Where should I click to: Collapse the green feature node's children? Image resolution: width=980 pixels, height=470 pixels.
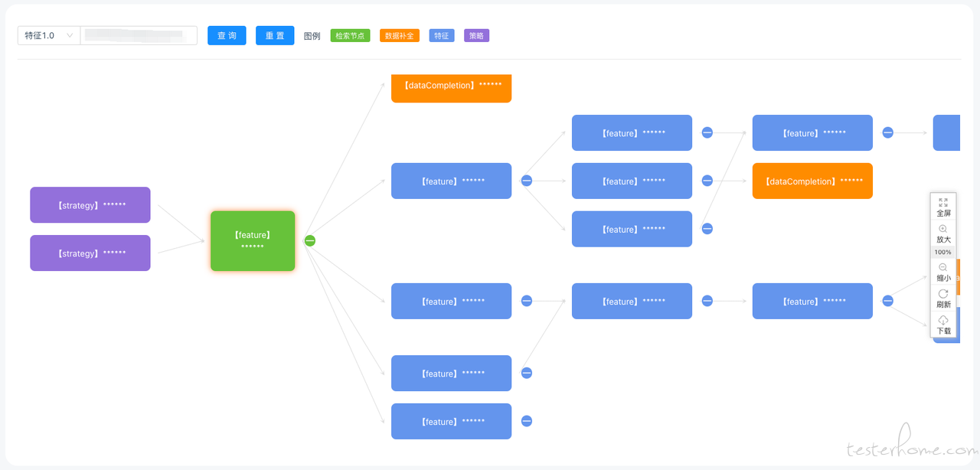310,240
